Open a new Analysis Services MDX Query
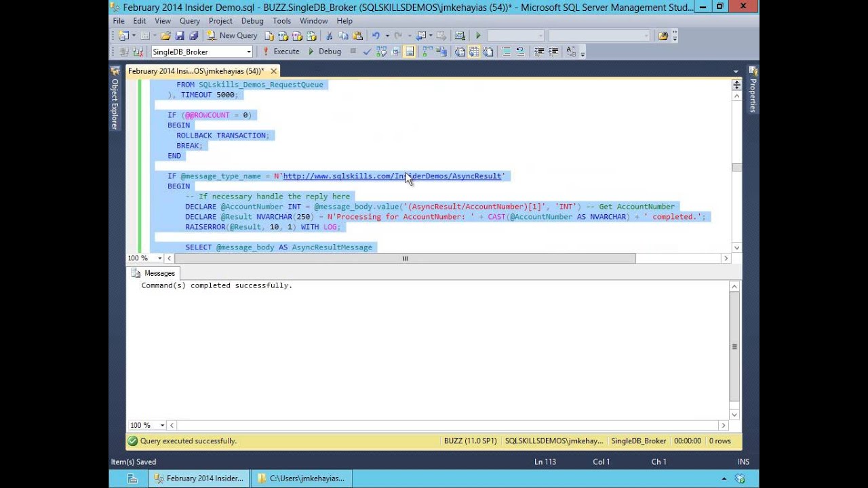The height and width of the screenshot is (488, 868). pyautogui.click(x=283, y=36)
